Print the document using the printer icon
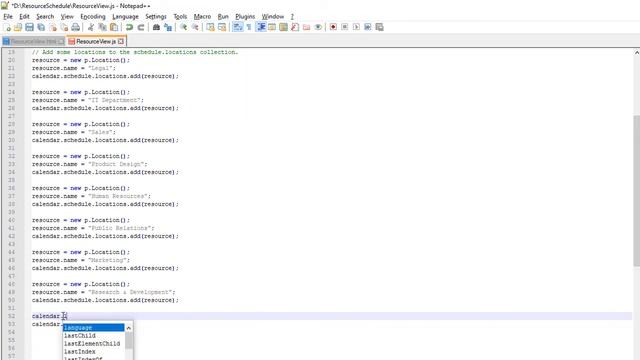The width and height of the screenshot is (640, 360). 76,27
